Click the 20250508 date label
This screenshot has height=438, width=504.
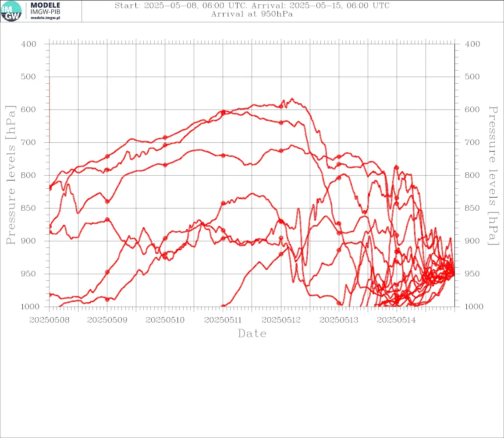click(49, 320)
